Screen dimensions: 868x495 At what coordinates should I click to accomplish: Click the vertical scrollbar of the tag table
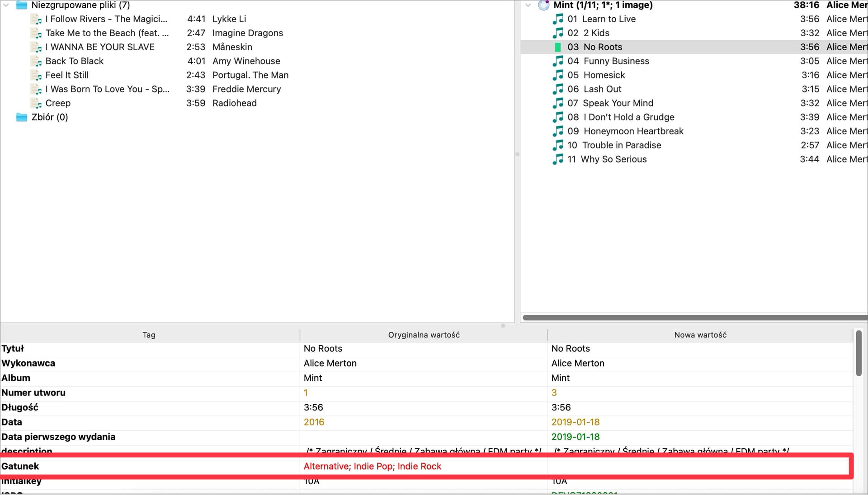(x=859, y=353)
